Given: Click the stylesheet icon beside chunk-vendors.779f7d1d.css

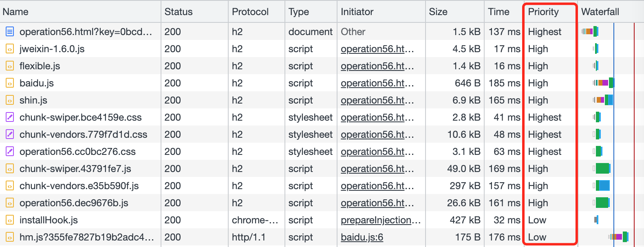Looking at the screenshot, I should pyautogui.click(x=10, y=135).
